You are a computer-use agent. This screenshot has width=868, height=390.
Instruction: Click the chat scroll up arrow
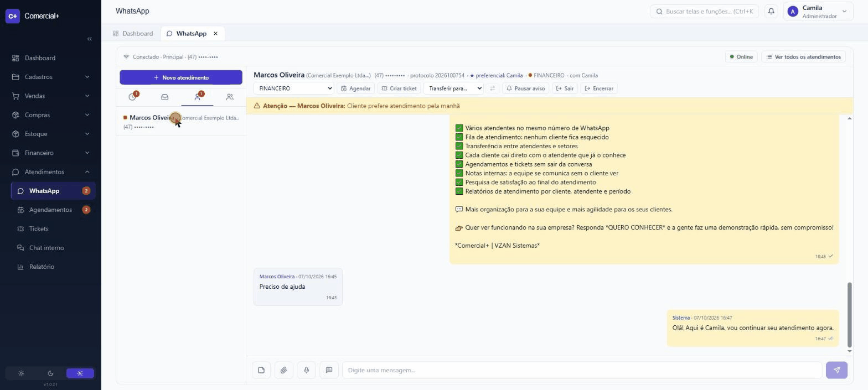[x=849, y=118]
